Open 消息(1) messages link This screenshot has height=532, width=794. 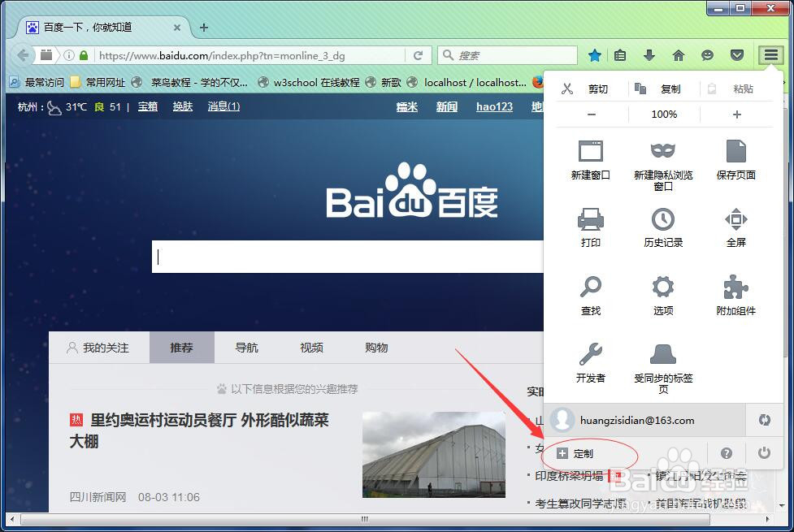click(223, 106)
